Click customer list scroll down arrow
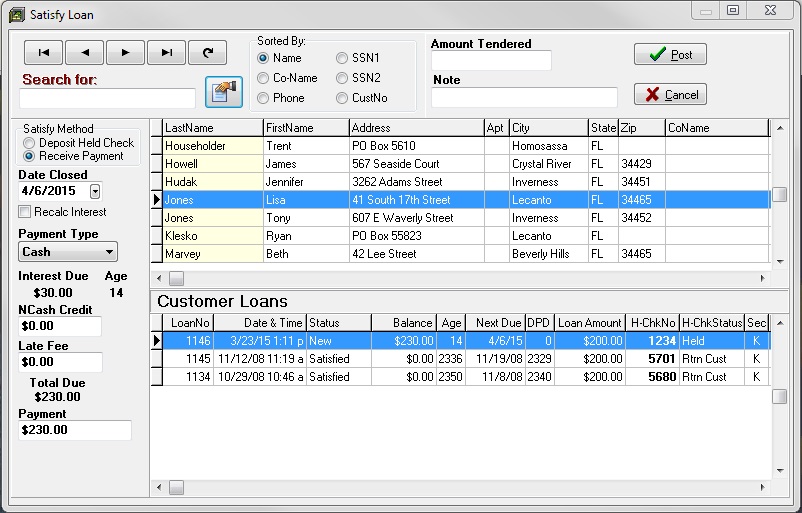 point(779,261)
